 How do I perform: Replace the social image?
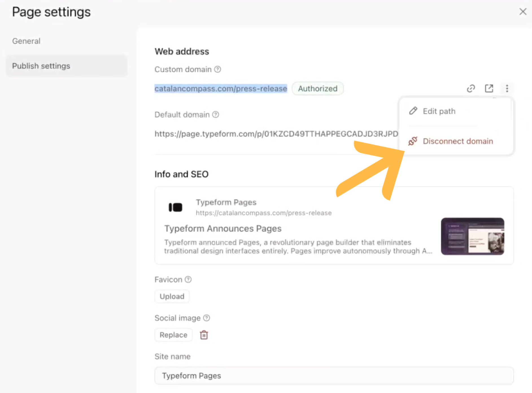[173, 335]
